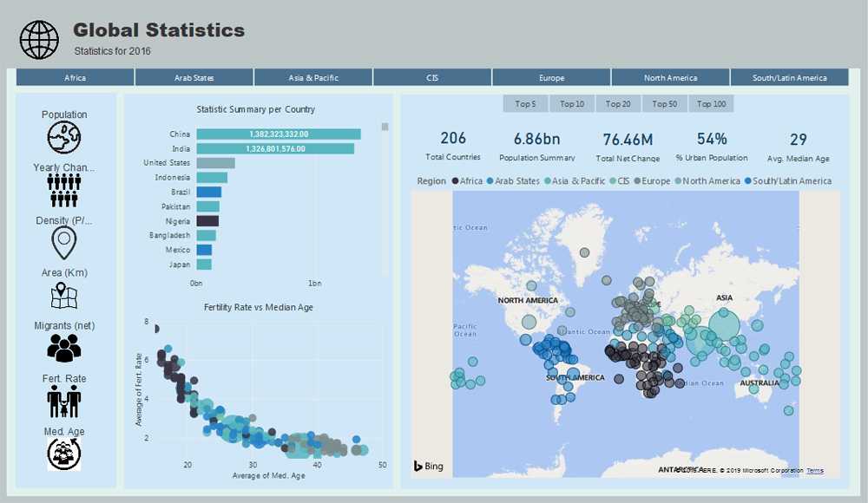Open the CIS region tab
The width and height of the screenshot is (868, 503).
pos(431,77)
